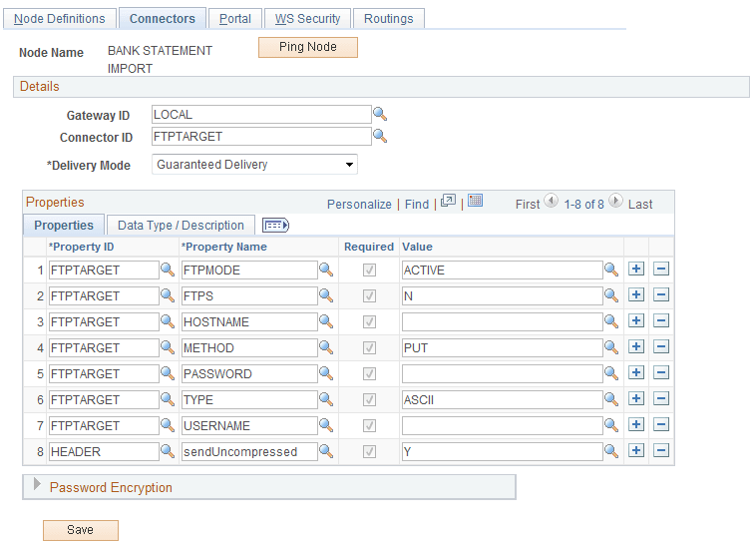Toggle Required checkbox for METHOD
The height and width of the screenshot is (546, 756).
[369, 348]
